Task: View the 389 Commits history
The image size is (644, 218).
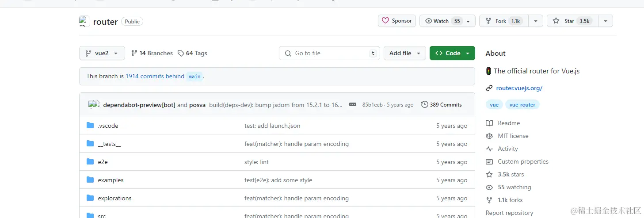Action: point(441,105)
